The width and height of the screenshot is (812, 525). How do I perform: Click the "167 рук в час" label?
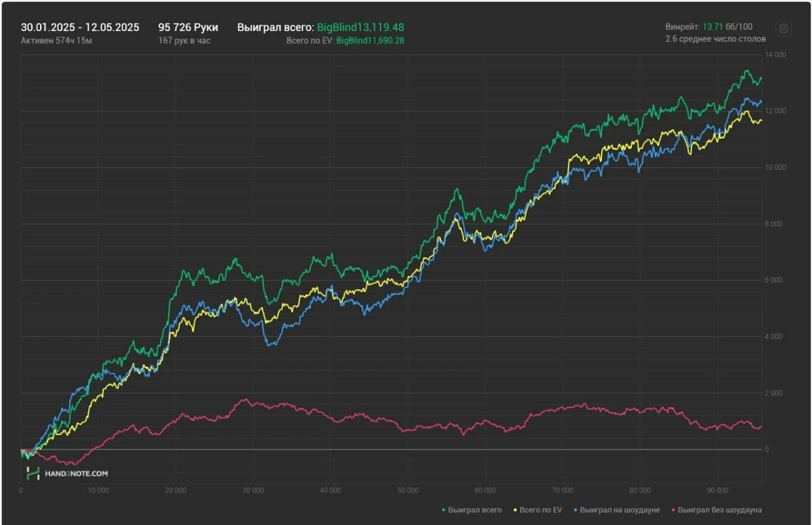pyautogui.click(x=184, y=41)
